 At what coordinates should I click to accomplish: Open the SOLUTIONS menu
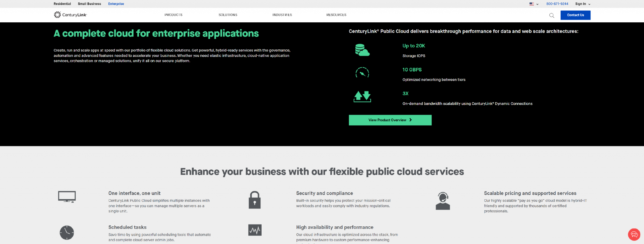tap(228, 15)
